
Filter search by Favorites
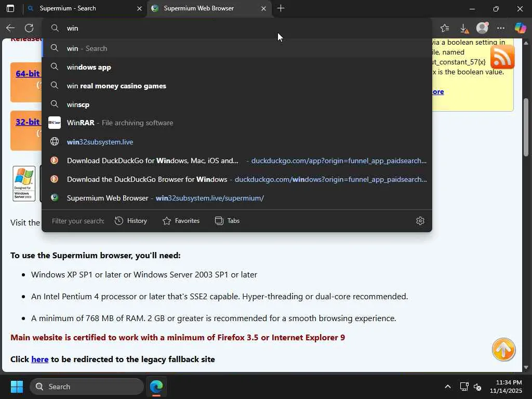(x=181, y=221)
